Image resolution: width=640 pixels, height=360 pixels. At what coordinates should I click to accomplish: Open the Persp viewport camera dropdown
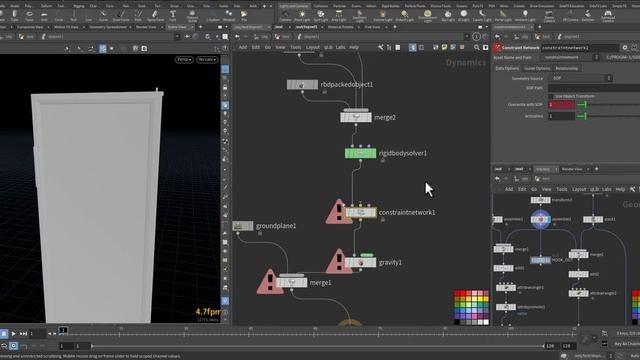[184, 60]
